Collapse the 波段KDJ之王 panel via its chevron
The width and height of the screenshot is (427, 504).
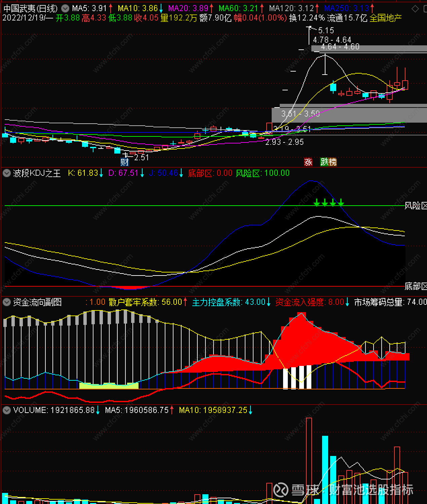6,173
